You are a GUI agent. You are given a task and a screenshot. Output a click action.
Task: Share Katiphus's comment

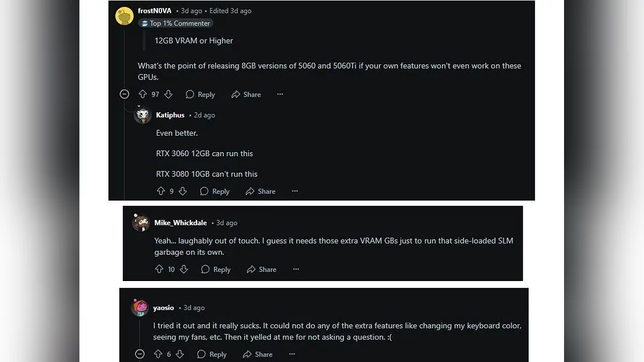pos(260,191)
